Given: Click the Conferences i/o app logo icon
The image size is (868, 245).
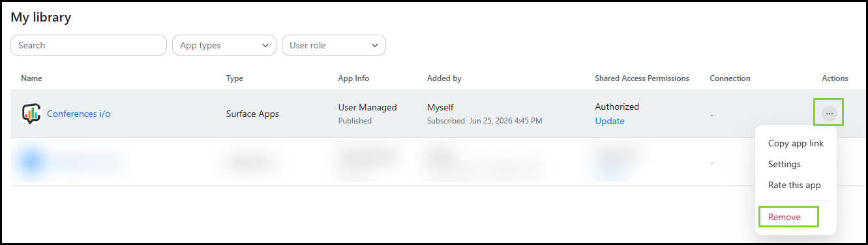Looking at the screenshot, I should pos(31,114).
